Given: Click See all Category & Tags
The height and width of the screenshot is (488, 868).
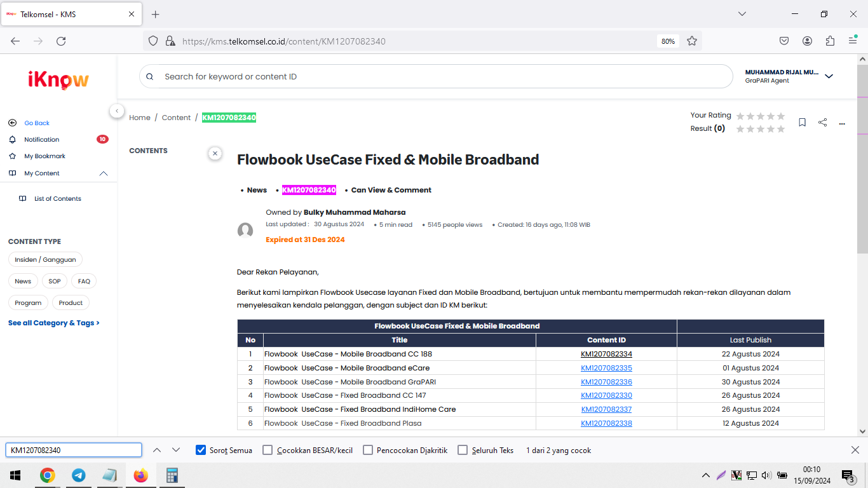Looking at the screenshot, I should (54, 323).
